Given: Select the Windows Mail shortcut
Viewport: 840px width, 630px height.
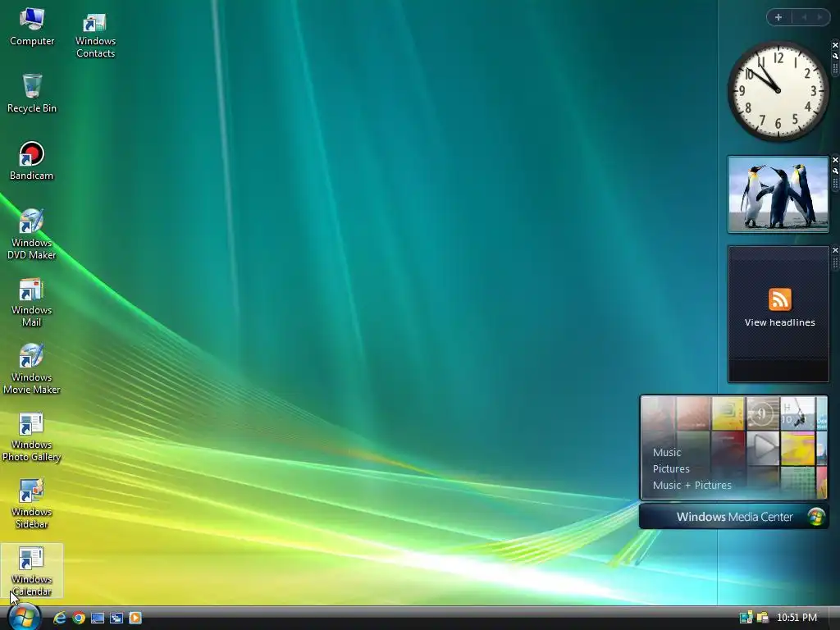Looking at the screenshot, I should tap(32, 302).
